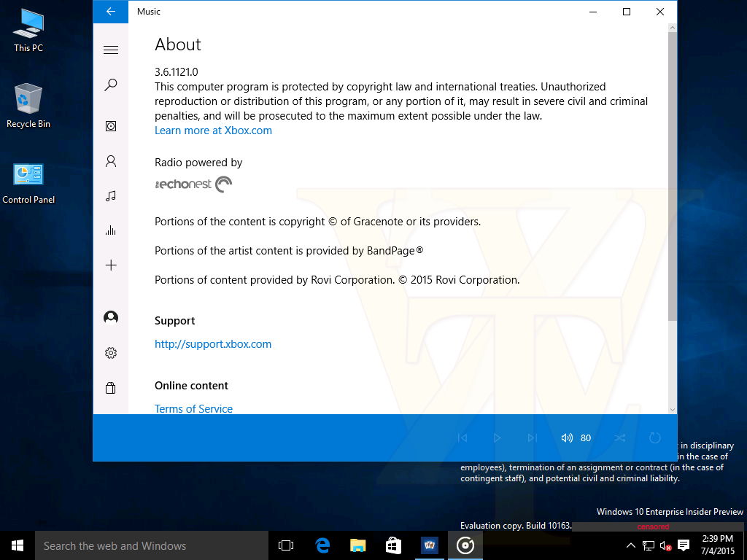Open This PC desktop icon
Image resolution: width=747 pixels, height=560 pixels.
tap(28, 29)
